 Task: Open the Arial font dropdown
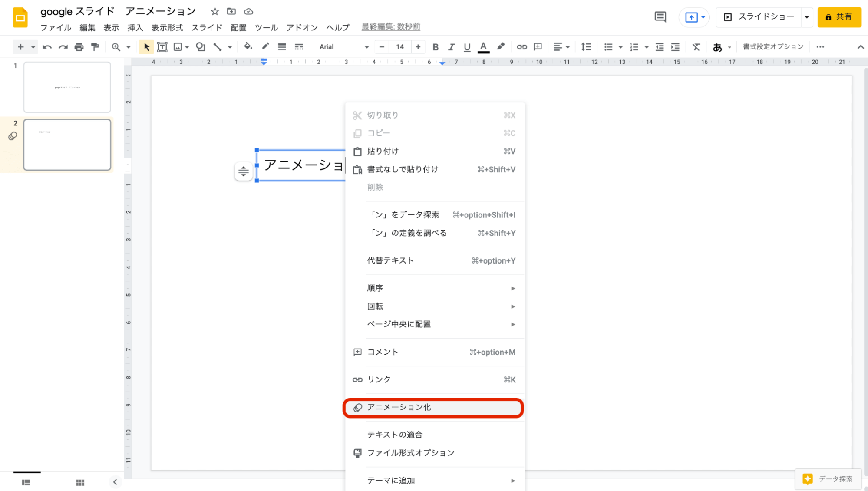point(343,47)
